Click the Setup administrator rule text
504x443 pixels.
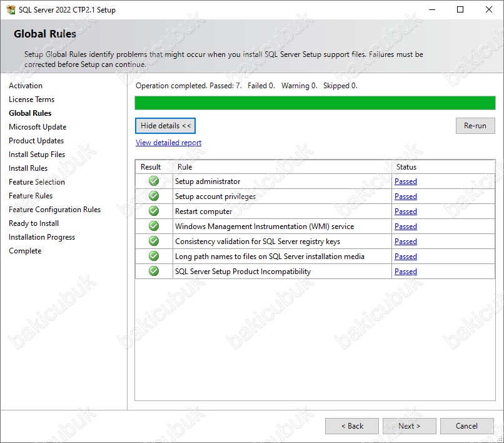(x=208, y=181)
